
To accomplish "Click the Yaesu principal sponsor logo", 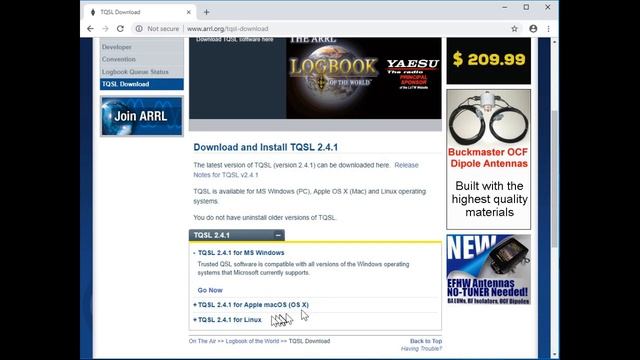I will click(x=413, y=73).
